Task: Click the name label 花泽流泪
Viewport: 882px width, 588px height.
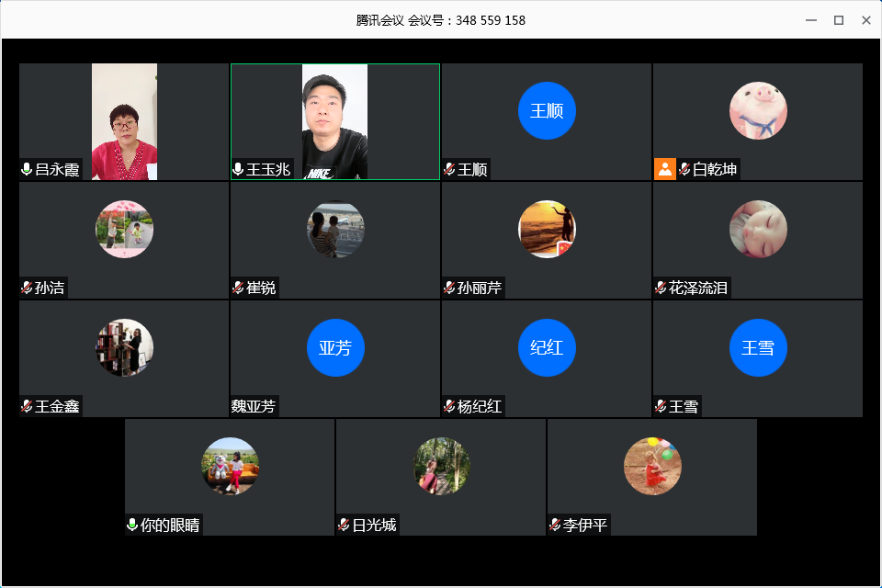Action: point(698,288)
